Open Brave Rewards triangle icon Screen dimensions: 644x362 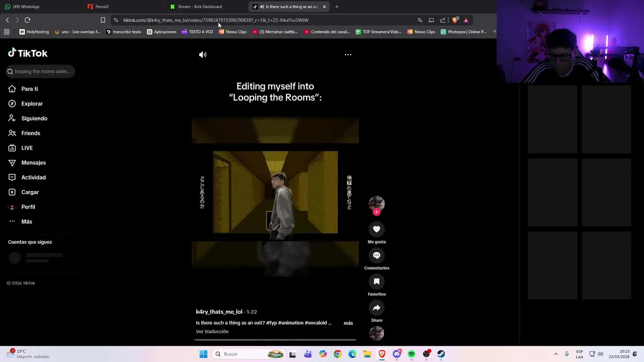click(x=466, y=20)
